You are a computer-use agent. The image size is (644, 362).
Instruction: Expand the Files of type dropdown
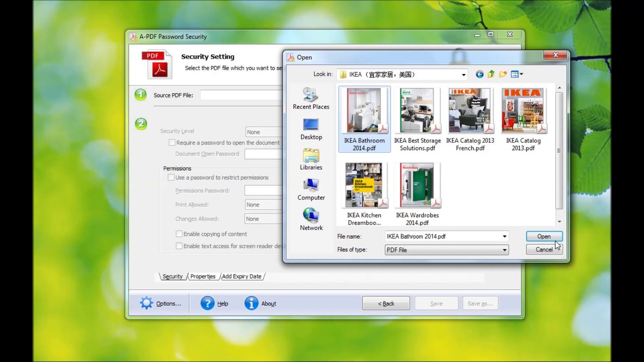[504, 250]
